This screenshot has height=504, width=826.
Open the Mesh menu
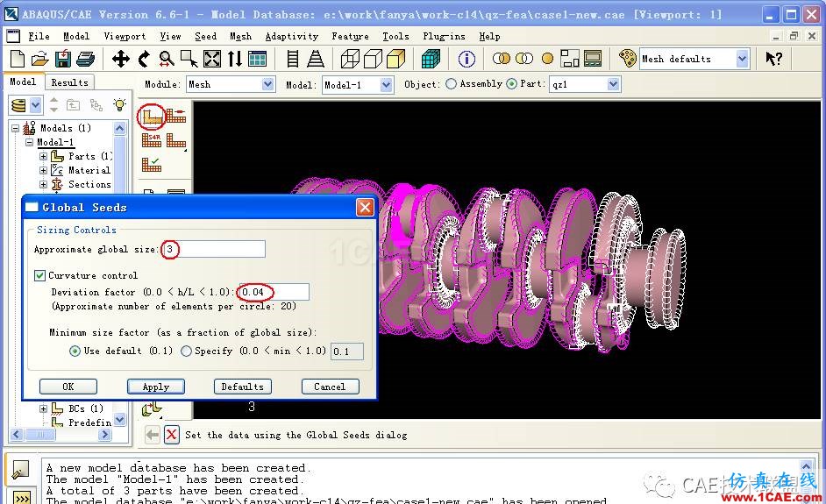pyautogui.click(x=241, y=36)
